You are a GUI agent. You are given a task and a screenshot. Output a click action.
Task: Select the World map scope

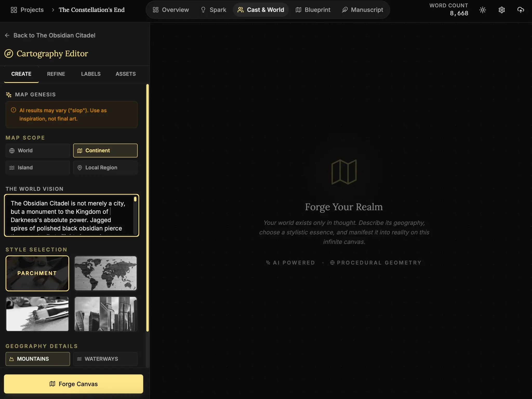38,150
